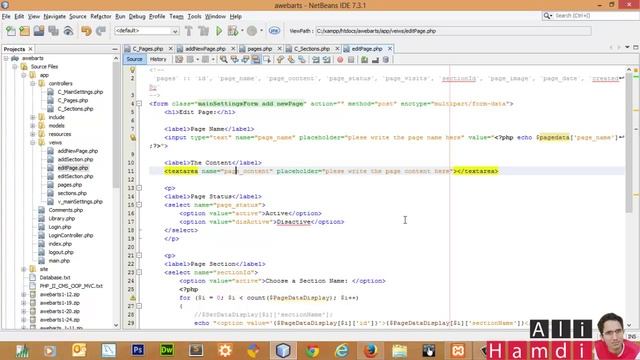The image size is (640, 360).
Task: Collapse the form code fold at line 4
Action: click(x=139, y=104)
